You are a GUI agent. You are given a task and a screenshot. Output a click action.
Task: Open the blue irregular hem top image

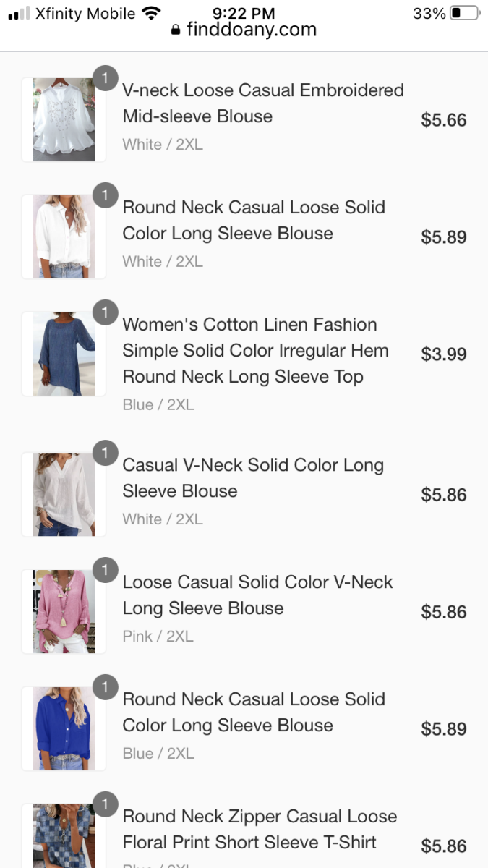point(64,354)
